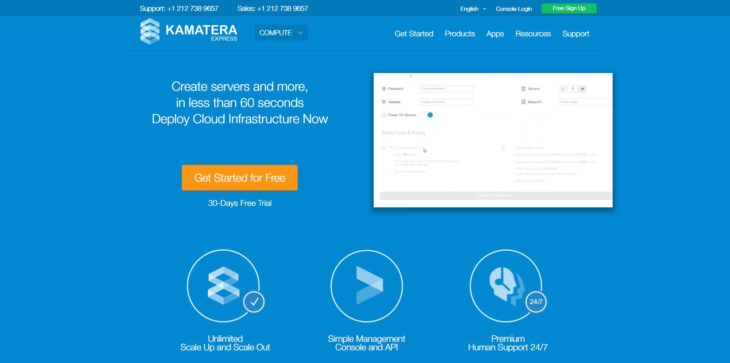Open the COMPUTE dropdown

coord(281,33)
